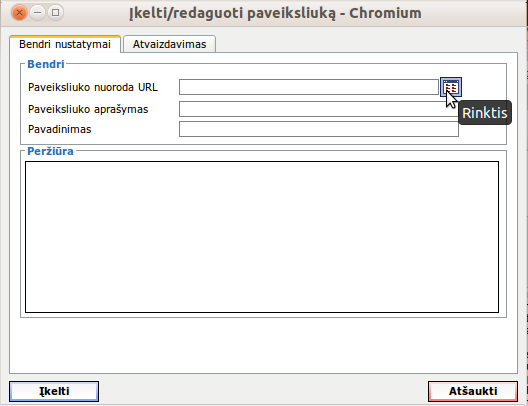
Task: Select the Pavadinimas text field
Action: [x=319, y=129]
